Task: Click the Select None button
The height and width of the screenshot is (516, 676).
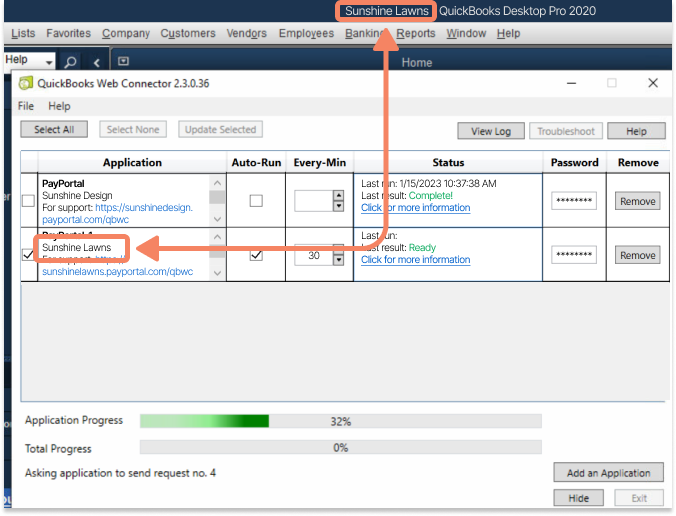Action: (133, 129)
